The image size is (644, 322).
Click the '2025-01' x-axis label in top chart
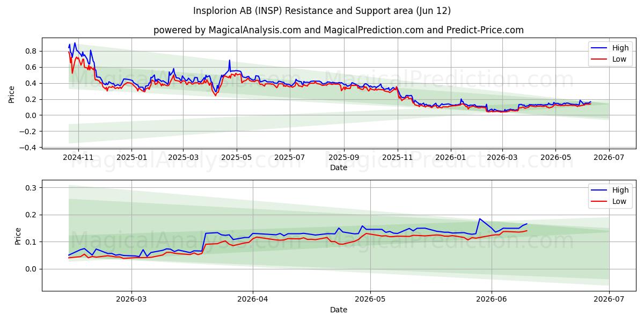click(x=131, y=158)
